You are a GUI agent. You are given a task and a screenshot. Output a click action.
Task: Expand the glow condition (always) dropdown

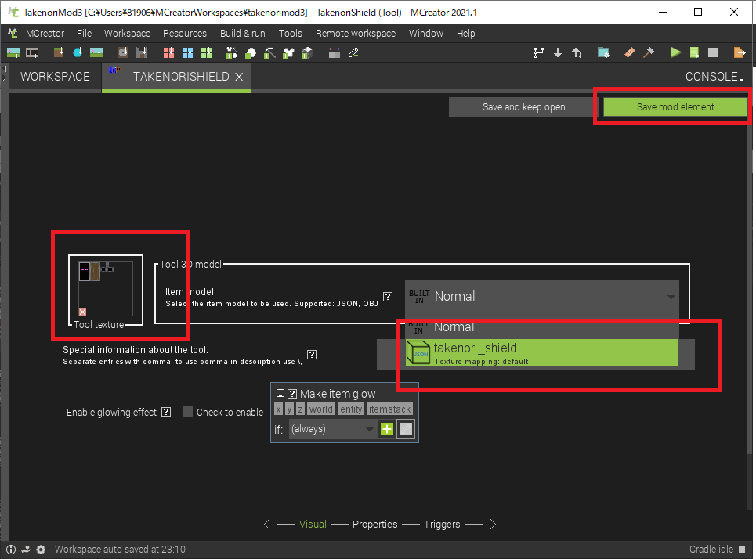pyautogui.click(x=333, y=429)
